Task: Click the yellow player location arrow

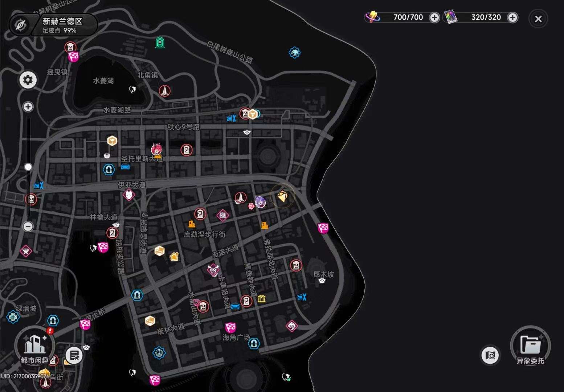Action: click(282, 196)
